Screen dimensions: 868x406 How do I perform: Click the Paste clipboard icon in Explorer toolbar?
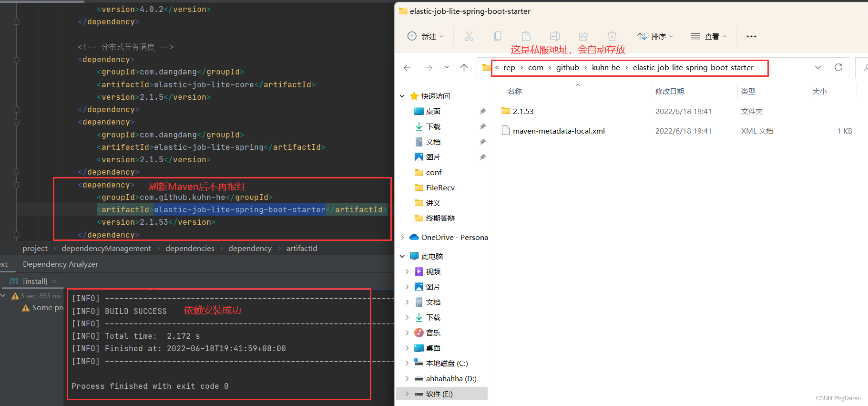click(526, 36)
